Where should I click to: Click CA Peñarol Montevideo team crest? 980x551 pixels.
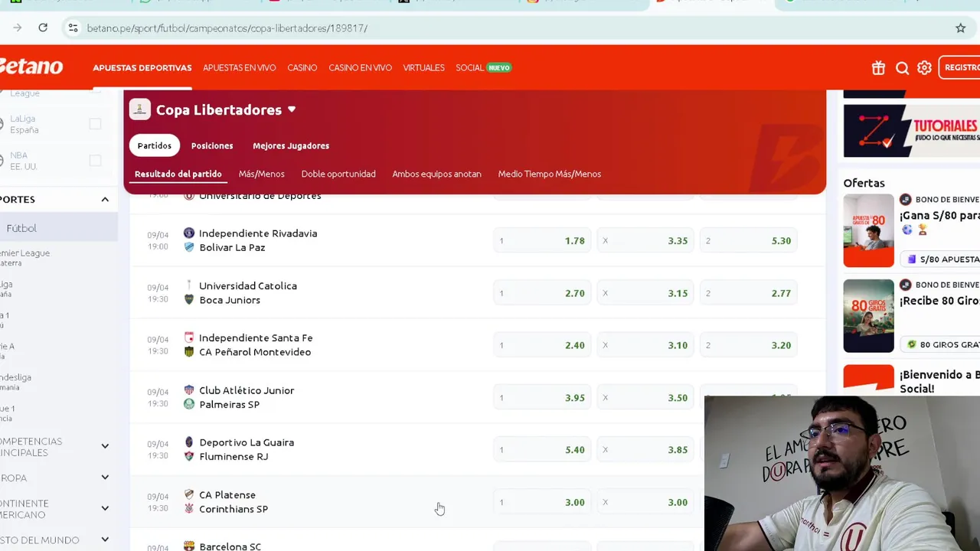tap(189, 351)
